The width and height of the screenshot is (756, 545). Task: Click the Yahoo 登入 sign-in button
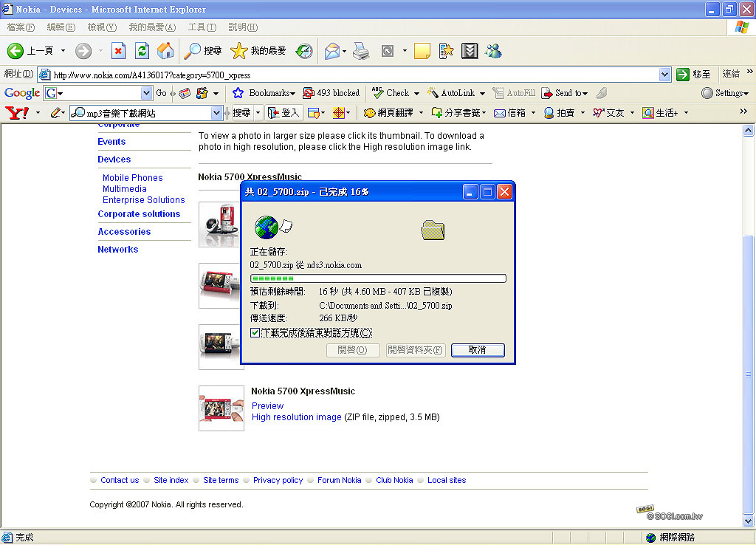284,113
